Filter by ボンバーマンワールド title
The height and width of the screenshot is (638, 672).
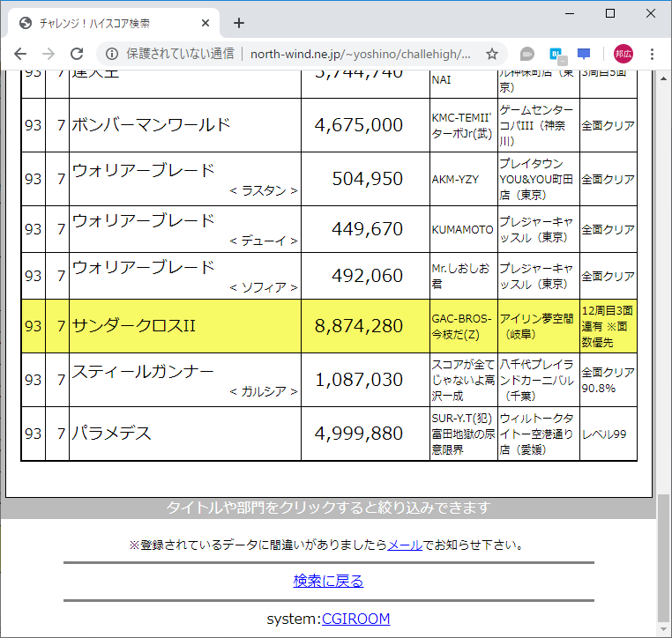(151, 125)
